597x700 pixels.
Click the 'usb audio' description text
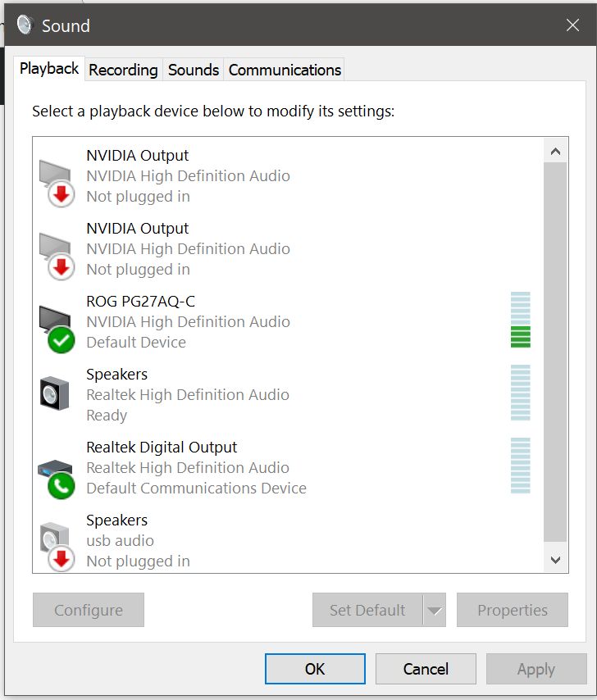120,540
